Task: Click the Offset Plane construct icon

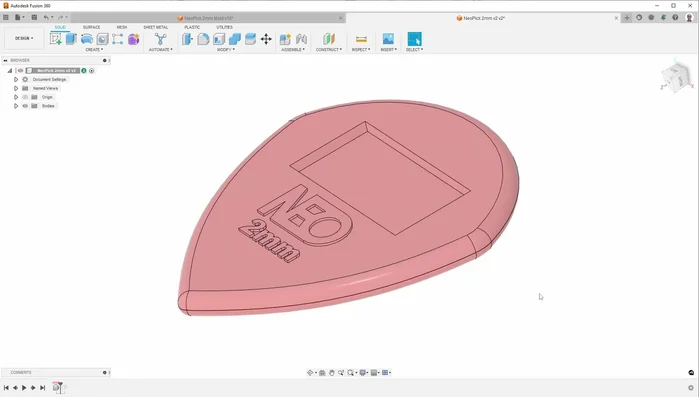Action: (x=329, y=39)
